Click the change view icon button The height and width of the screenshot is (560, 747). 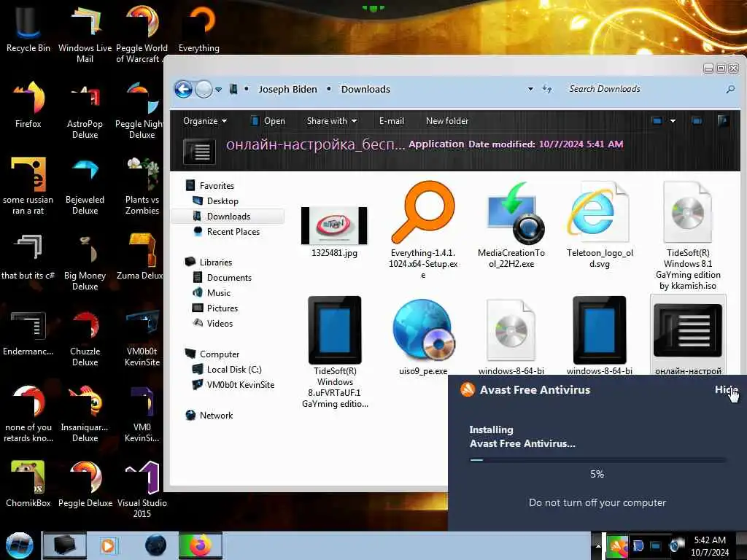[657, 121]
